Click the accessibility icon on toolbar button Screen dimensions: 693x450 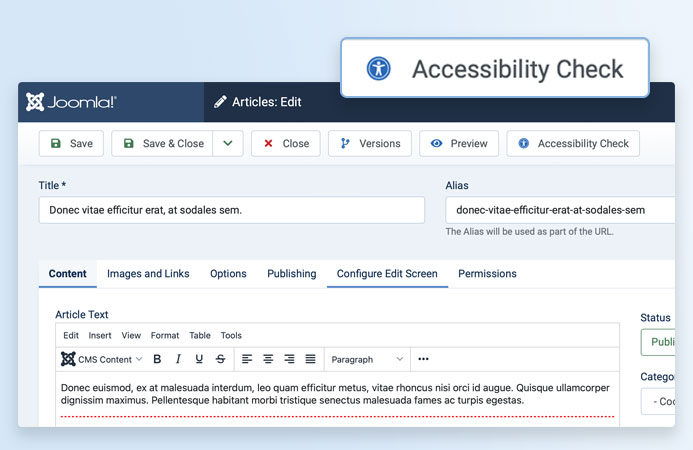tap(524, 143)
